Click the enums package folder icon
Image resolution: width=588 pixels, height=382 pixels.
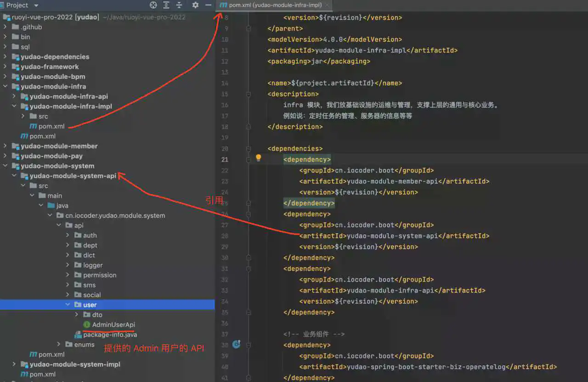point(69,344)
